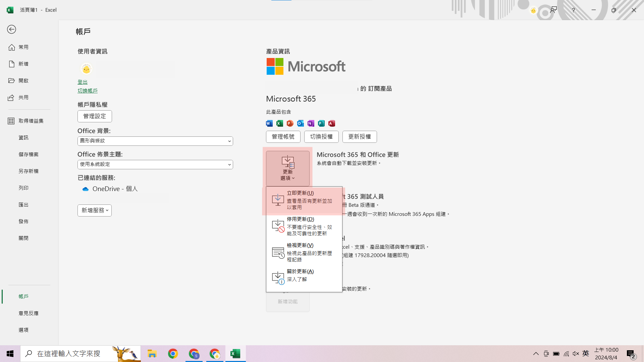Expand the Office 背景 dropdown

pos(155,141)
